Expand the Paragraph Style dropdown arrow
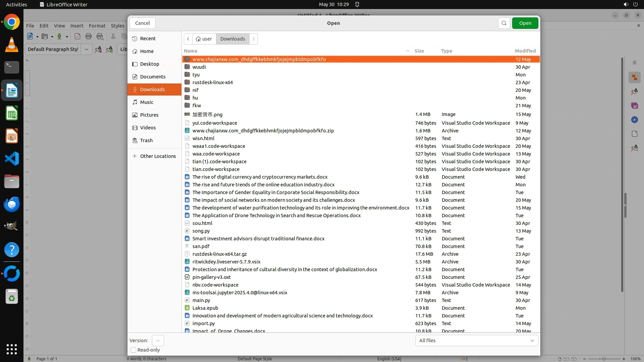Image resolution: width=644 pixels, height=362 pixels. coord(86,49)
